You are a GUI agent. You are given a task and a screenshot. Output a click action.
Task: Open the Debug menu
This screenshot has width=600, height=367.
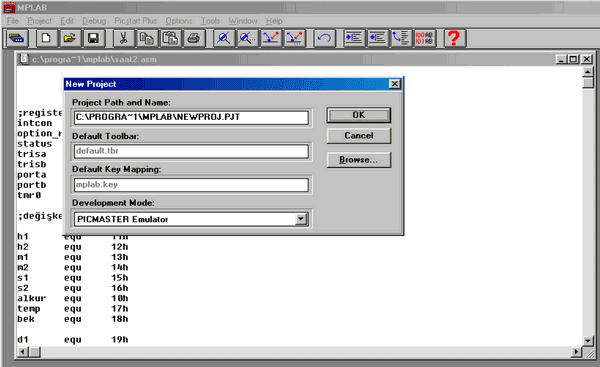click(x=94, y=21)
